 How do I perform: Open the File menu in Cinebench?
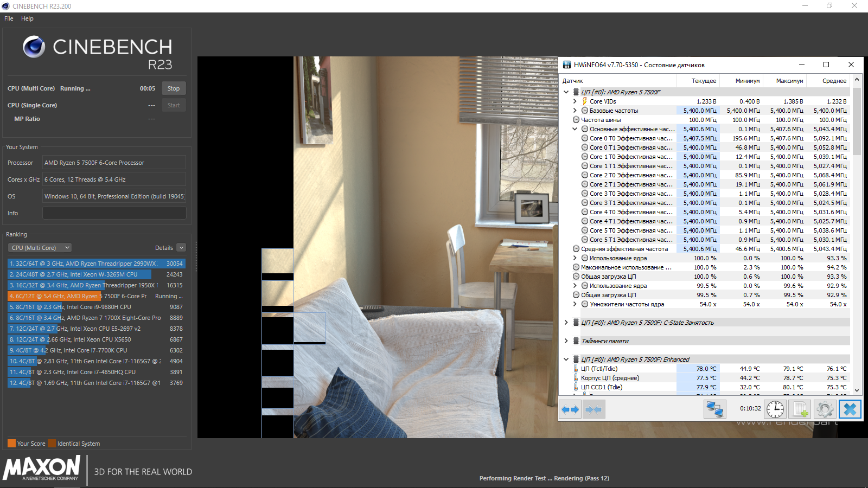click(x=9, y=18)
